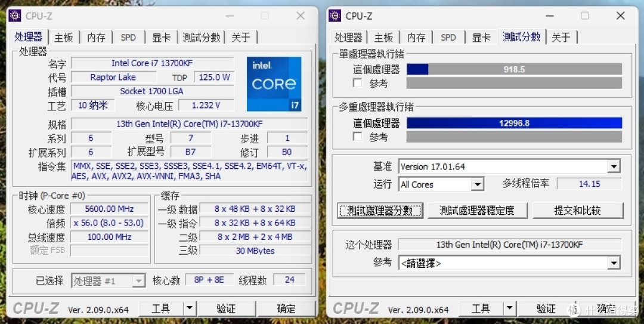Click the L3 cache value 30 MBytes

coord(255,251)
